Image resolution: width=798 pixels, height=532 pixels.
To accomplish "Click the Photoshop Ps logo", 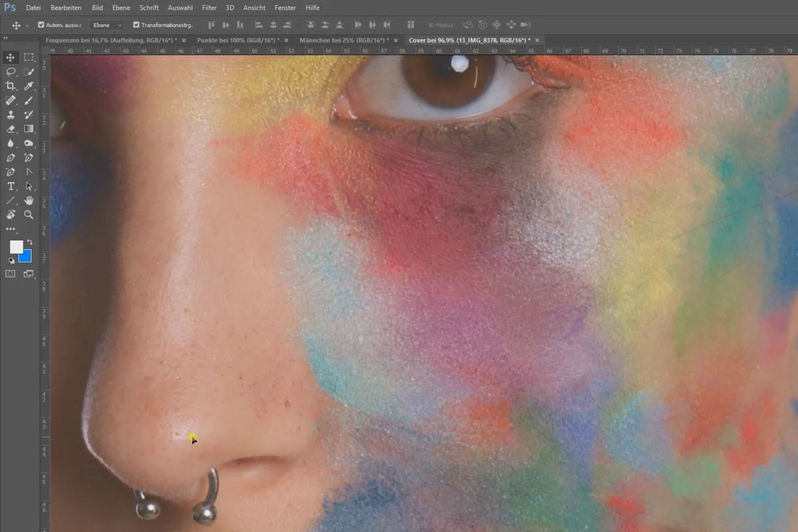I will pos(9,7).
